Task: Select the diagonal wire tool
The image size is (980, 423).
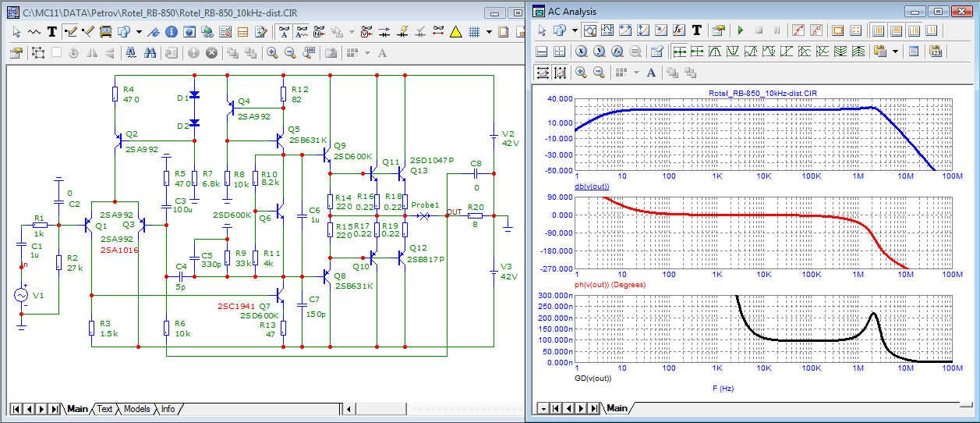Action: pos(88,32)
